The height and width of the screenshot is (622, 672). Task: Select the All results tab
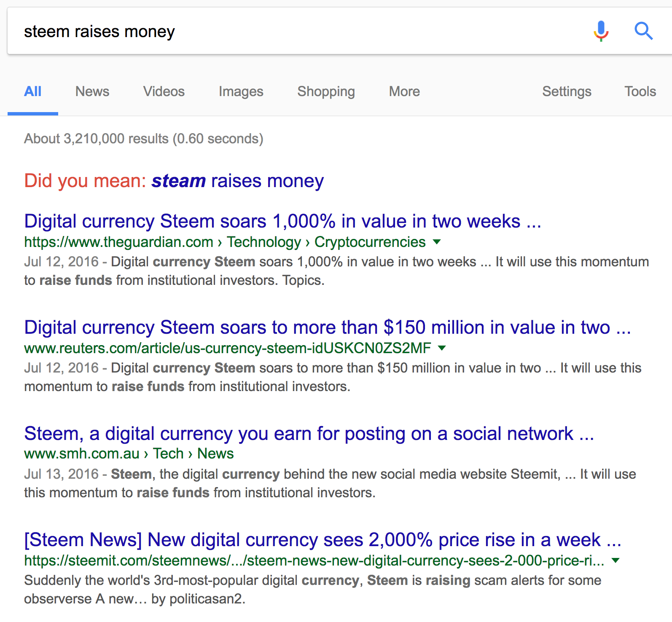pos(33,91)
